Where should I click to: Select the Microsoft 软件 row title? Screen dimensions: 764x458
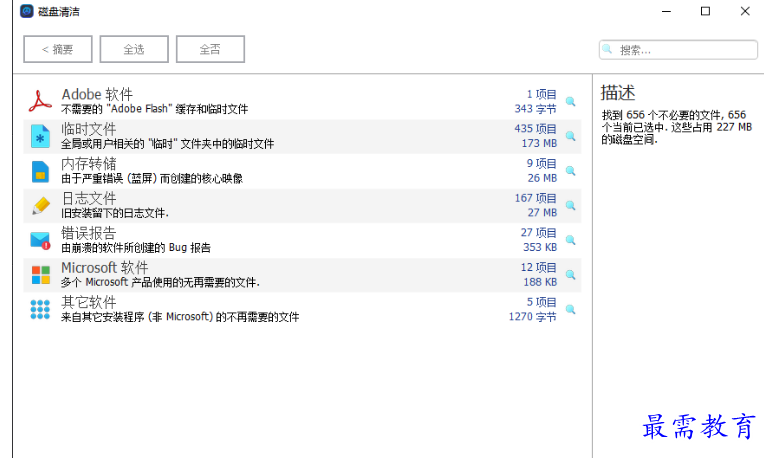(105, 267)
